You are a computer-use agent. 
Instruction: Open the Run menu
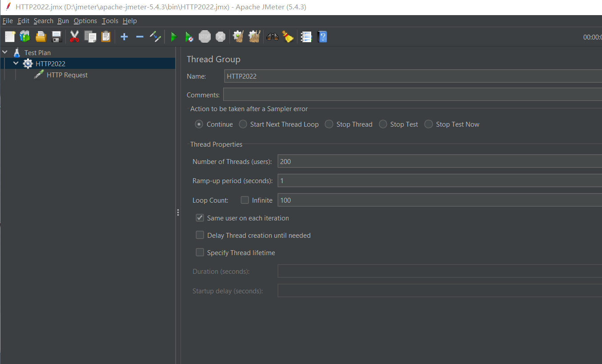[x=63, y=21]
